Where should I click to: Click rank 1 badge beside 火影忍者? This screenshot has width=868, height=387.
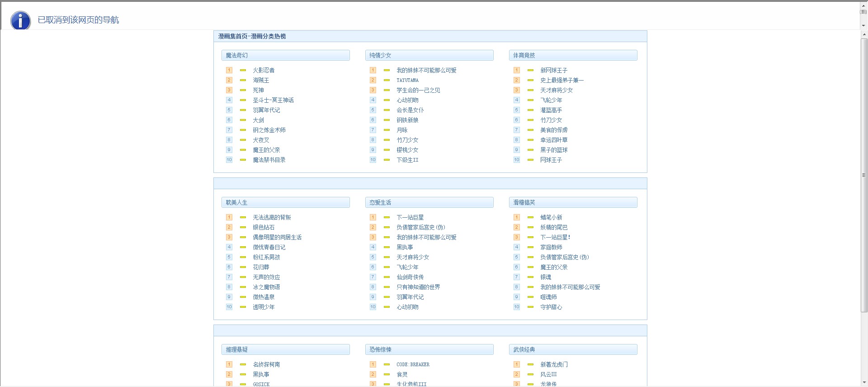tap(229, 70)
